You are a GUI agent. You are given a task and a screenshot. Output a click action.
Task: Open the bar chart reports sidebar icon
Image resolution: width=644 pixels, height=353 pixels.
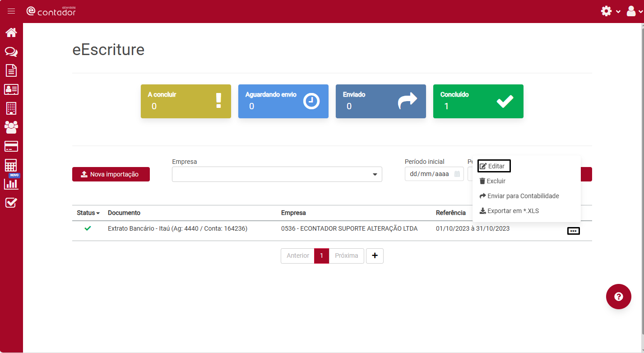[11, 184]
